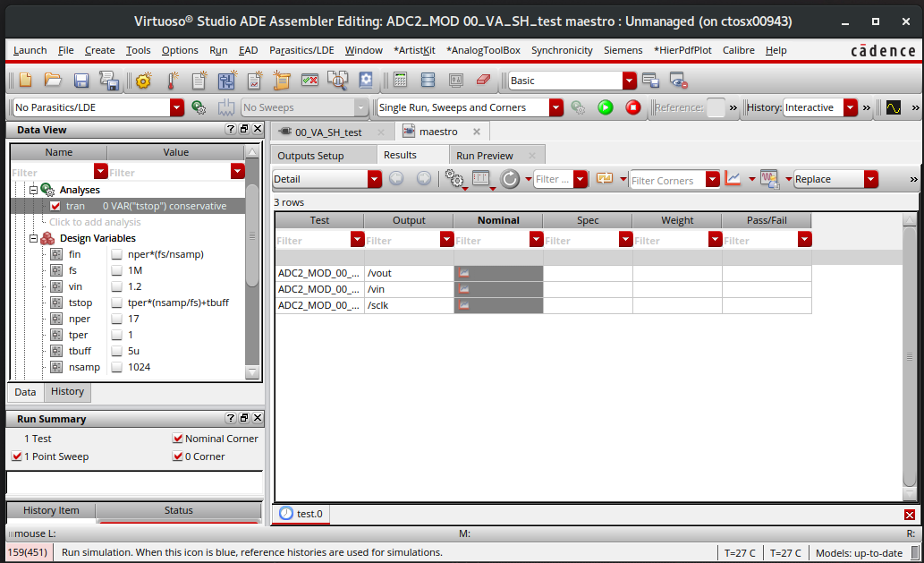The height and width of the screenshot is (563, 924).
Task: Click the refresh results circular arrow icon
Action: coord(510,179)
